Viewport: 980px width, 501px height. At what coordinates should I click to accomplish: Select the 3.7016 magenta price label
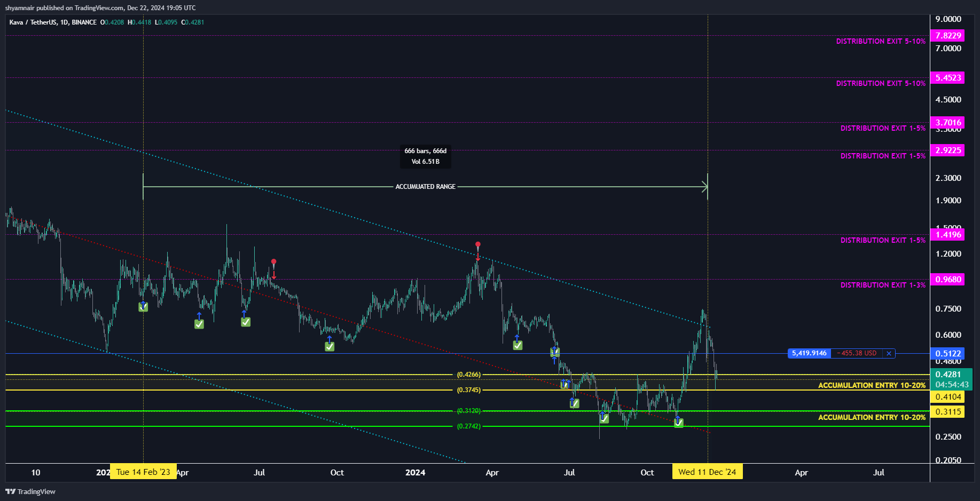tap(947, 123)
